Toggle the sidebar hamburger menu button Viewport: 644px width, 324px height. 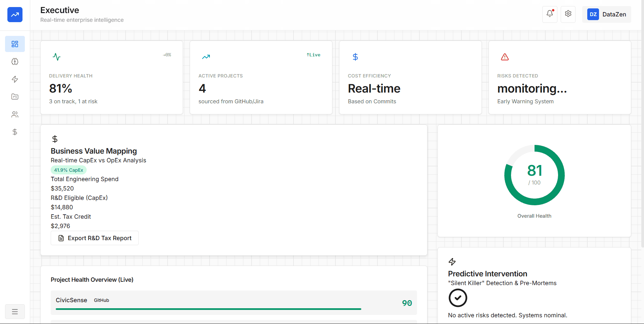pyautogui.click(x=15, y=312)
